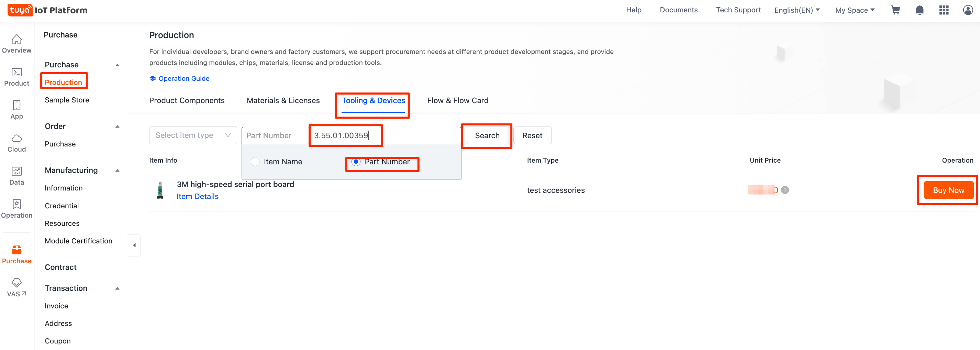Image resolution: width=980 pixels, height=350 pixels.
Task: Click the part number search input field
Action: (384, 135)
